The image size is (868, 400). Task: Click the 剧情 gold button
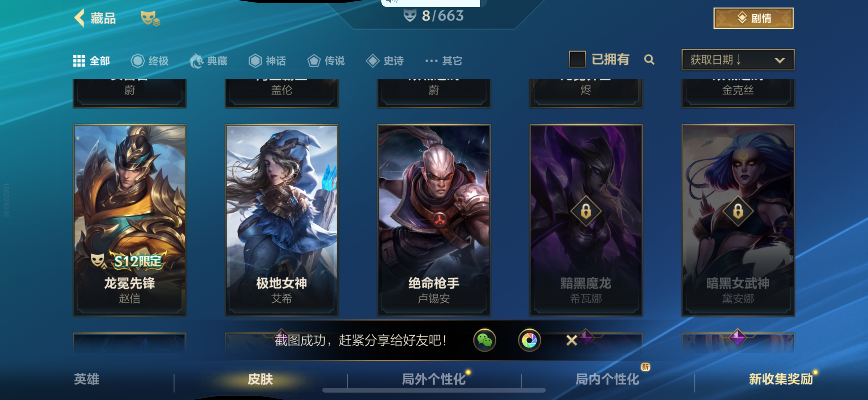click(x=753, y=18)
